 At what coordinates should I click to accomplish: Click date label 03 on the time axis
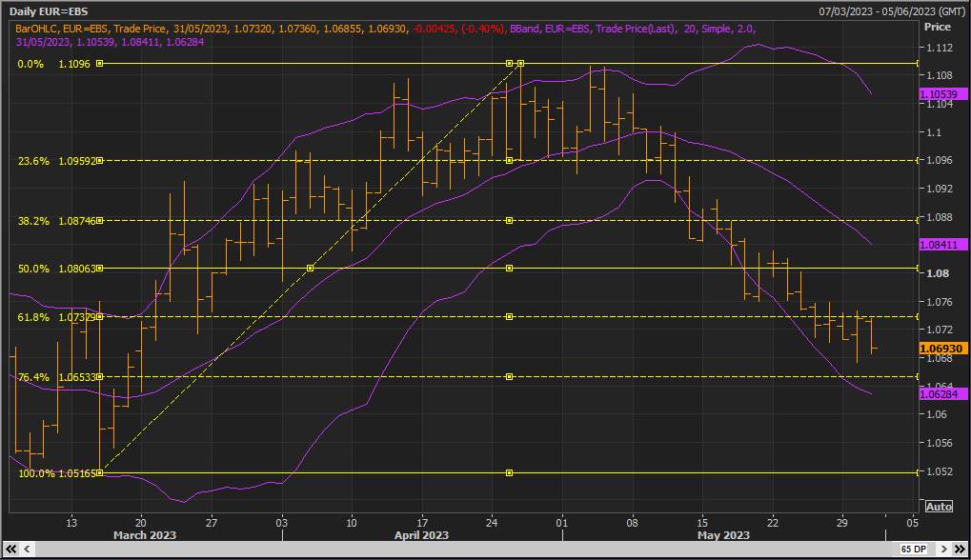[x=282, y=523]
